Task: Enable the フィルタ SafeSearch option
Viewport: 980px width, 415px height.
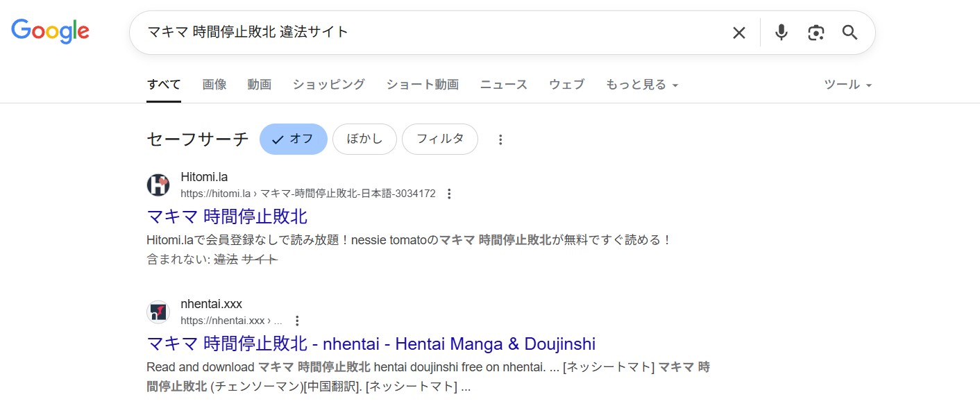Action: click(439, 139)
